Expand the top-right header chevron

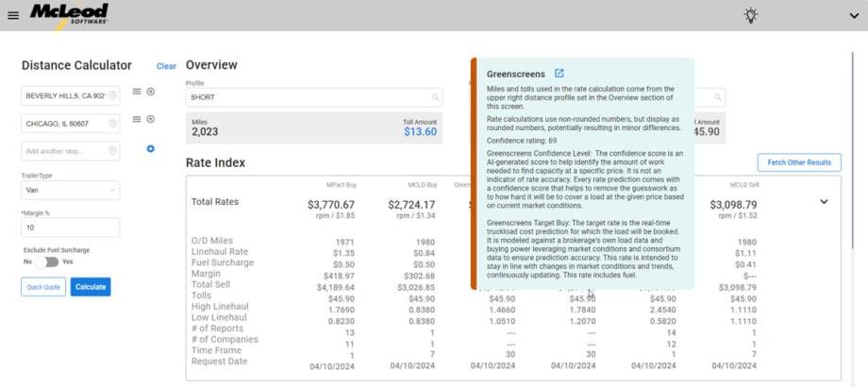coord(854,16)
